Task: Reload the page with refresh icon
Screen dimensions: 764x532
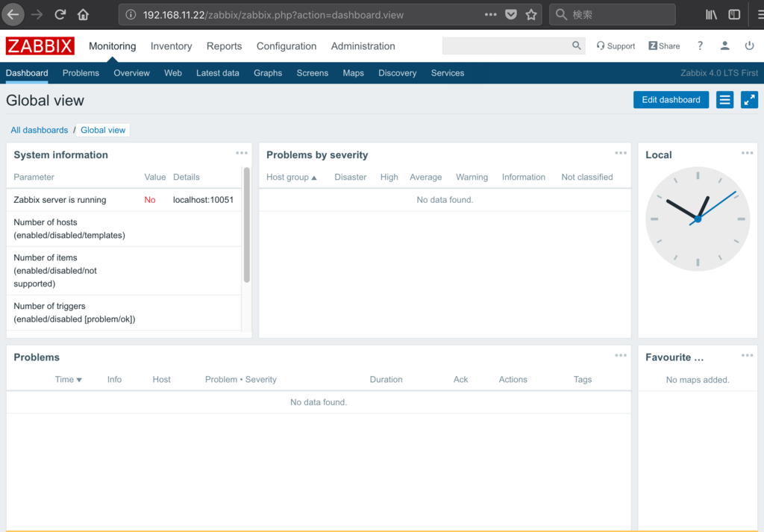Action: (x=60, y=15)
